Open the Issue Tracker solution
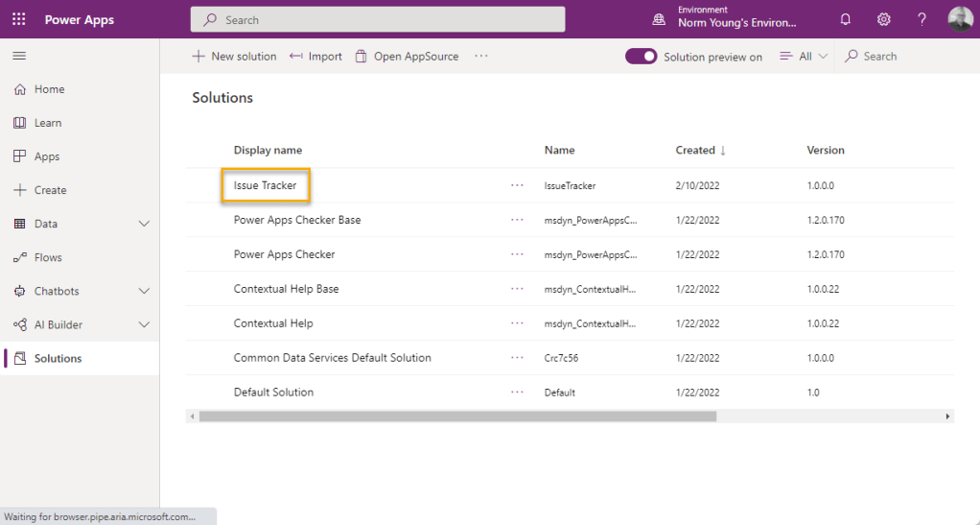 265,185
